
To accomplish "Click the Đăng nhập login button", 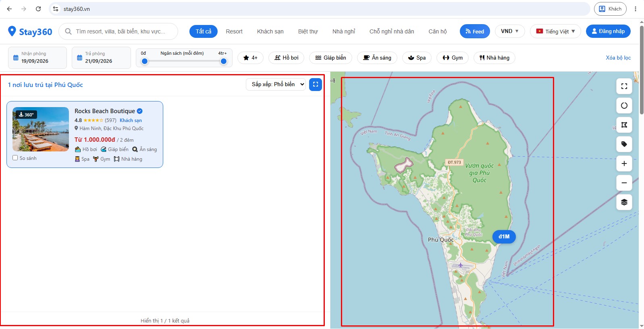I will pos(608,31).
